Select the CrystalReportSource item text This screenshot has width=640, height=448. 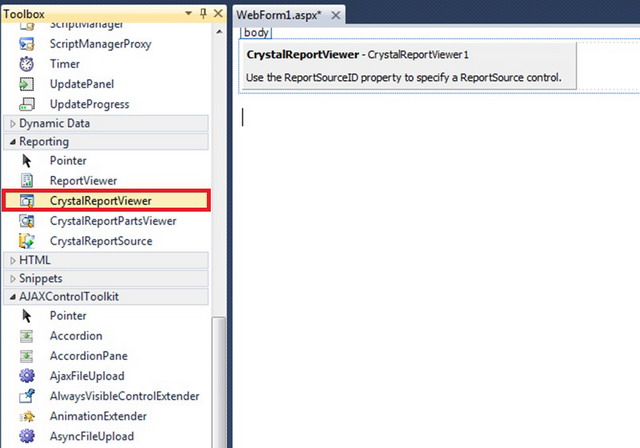[101, 241]
